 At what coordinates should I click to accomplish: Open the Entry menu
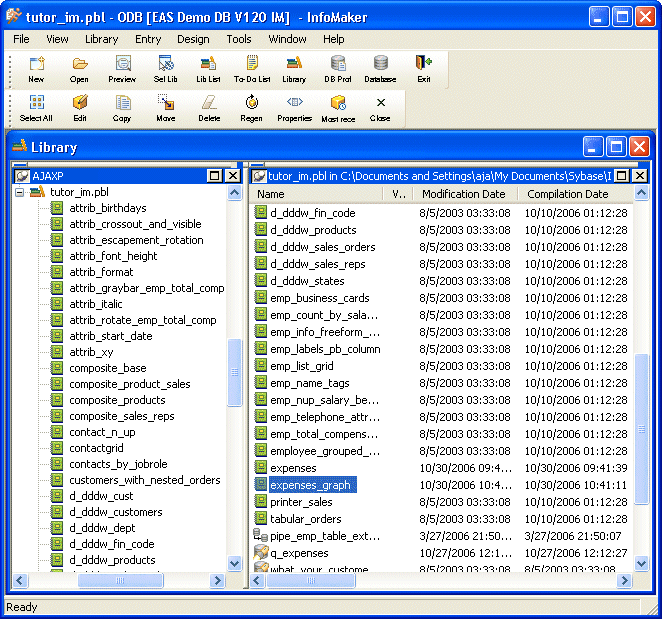click(148, 39)
